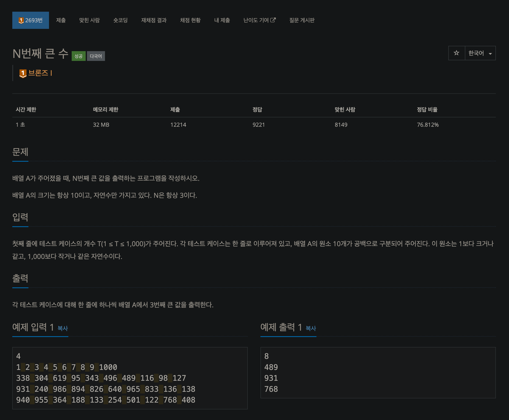Screen dimensions: 509x420
Task: Go to the 맞힌 사람 tab
Action: pos(89,20)
